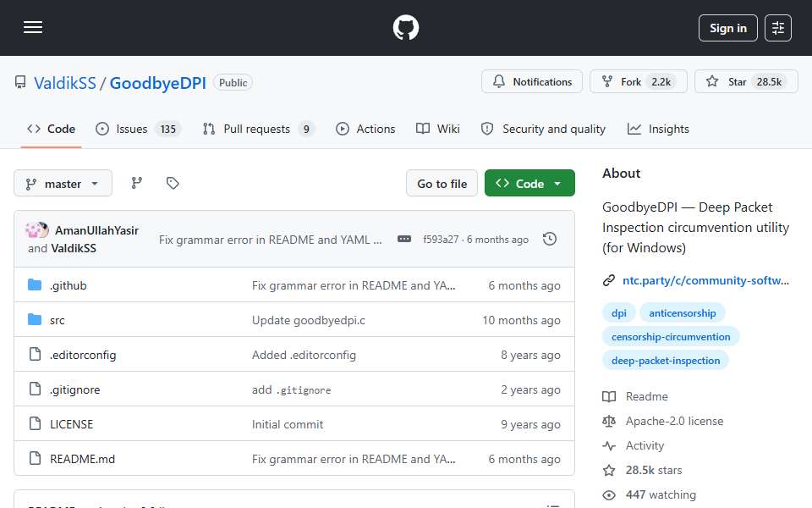This screenshot has height=508, width=812.
Task: Click the LICENSE file icon
Action: tap(35, 424)
